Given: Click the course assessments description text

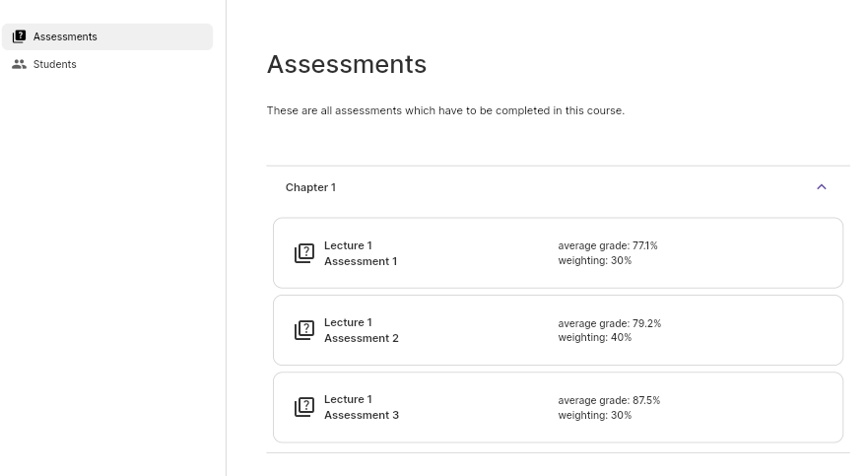Looking at the screenshot, I should tap(445, 110).
